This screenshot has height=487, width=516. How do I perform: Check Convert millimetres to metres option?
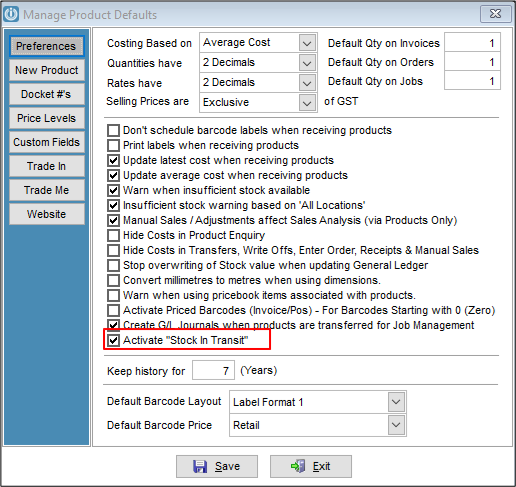(x=113, y=280)
